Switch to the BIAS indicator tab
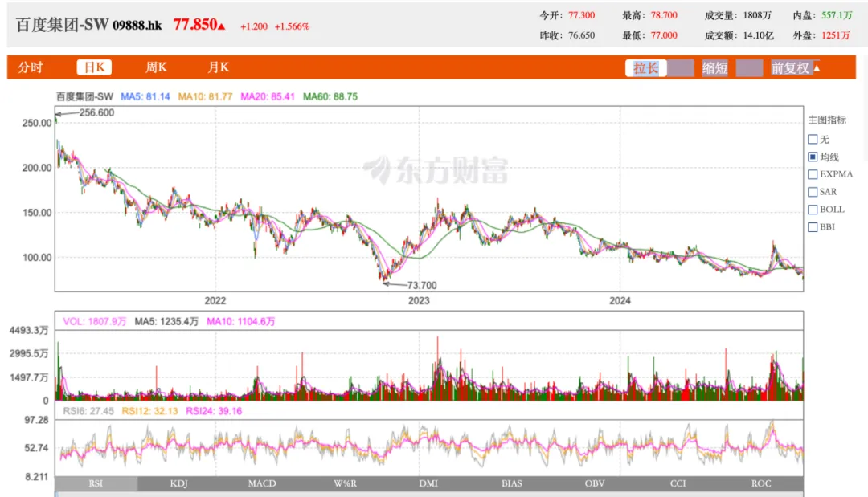This screenshot has height=497, width=868. point(511,483)
